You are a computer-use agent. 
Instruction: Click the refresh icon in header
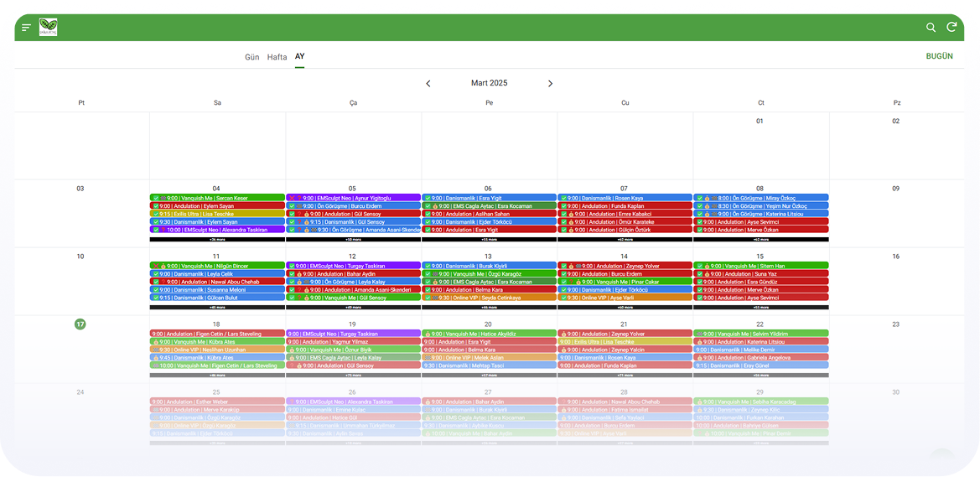(951, 28)
